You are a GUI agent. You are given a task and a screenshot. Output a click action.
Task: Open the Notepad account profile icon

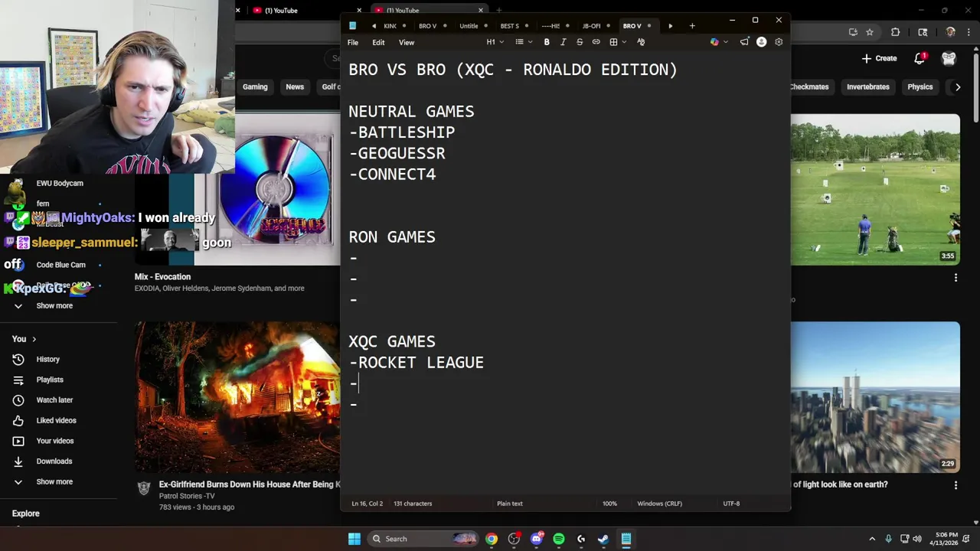click(761, 42)
